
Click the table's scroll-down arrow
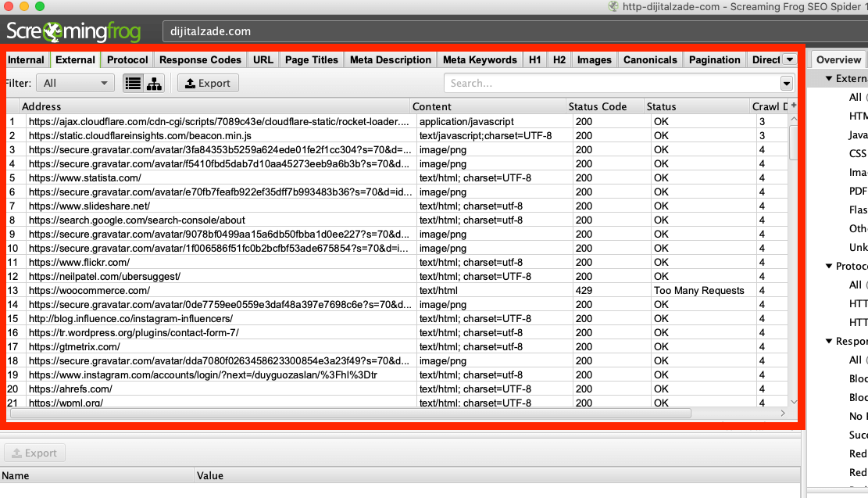point(794,402)
